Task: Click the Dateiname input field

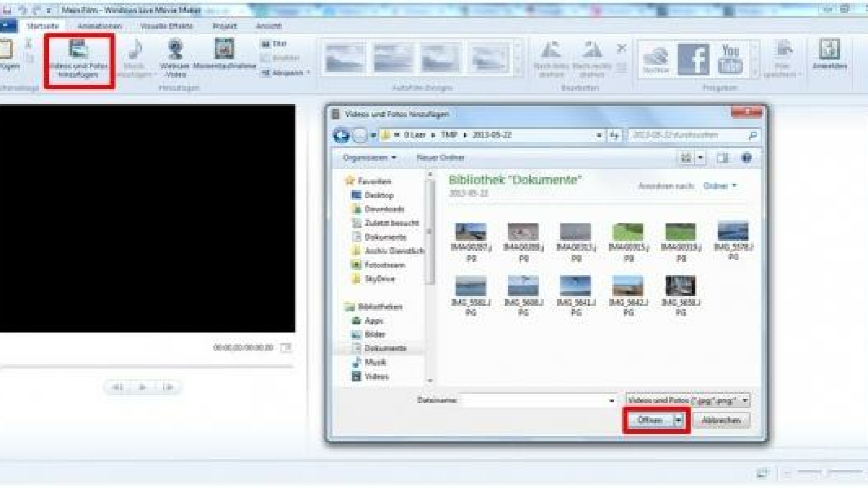Action: (534, 401)
